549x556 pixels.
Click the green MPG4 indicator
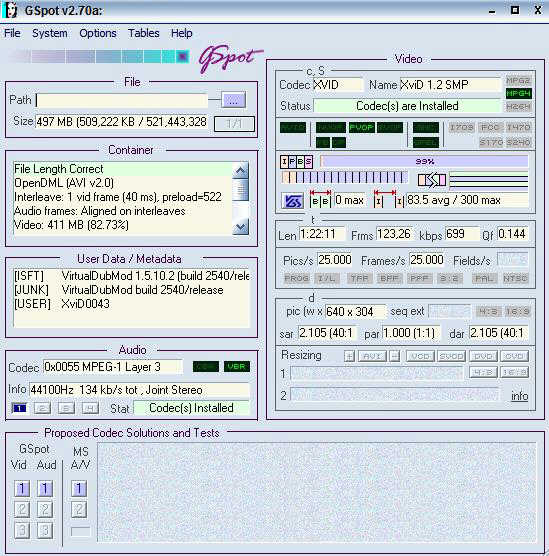coord(518,93)
